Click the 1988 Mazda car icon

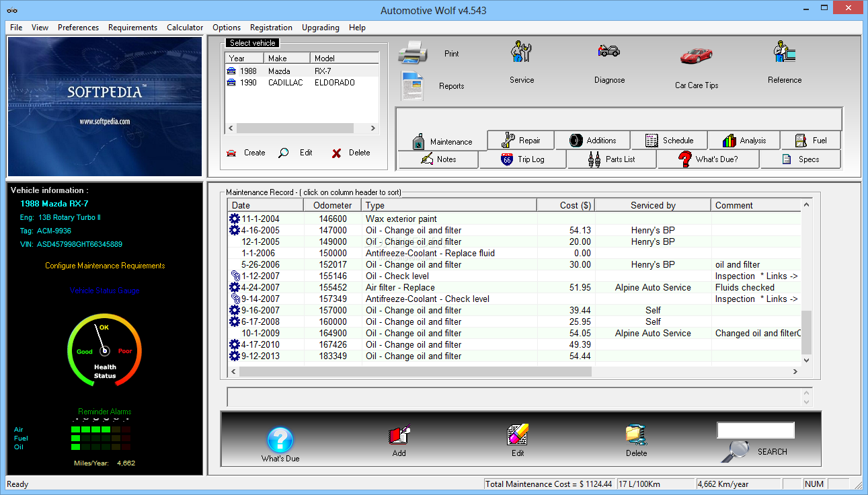pos(231,71)
